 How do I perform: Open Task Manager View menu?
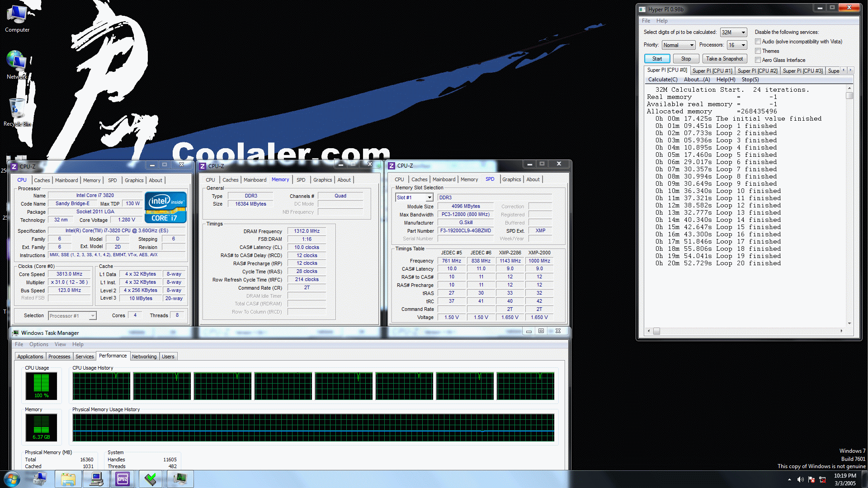pyautogui.click(x=60, y=344)
